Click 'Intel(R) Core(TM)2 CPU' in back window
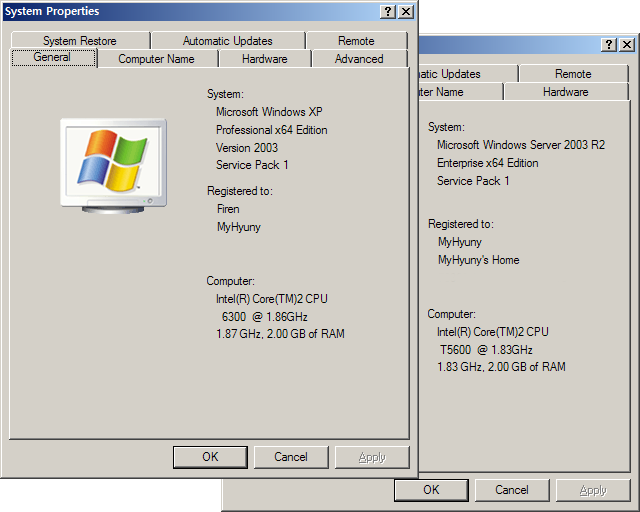The width and height of the screenshot is (640, 512). click(x=493, y=332)
